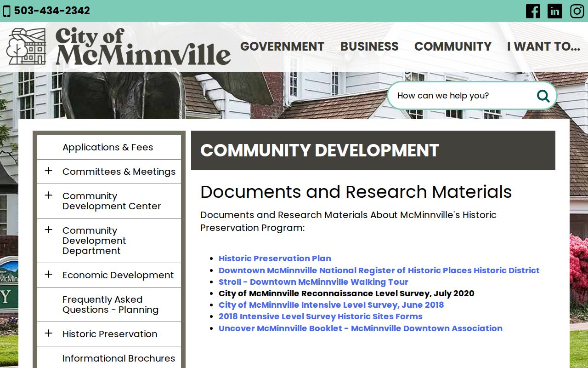Open Uncover McMinnville Booklet link
The height and width of the screenshot is (368, 588).
click(361, 328)
